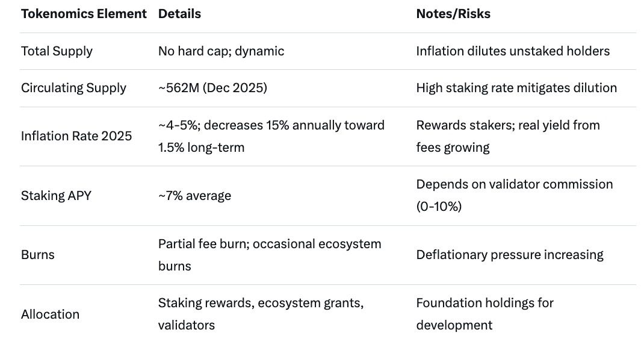The image size is (644, 347).
Task: Click 'Inflation dilutes unstaked holders' text
Action: pos(513,51)
